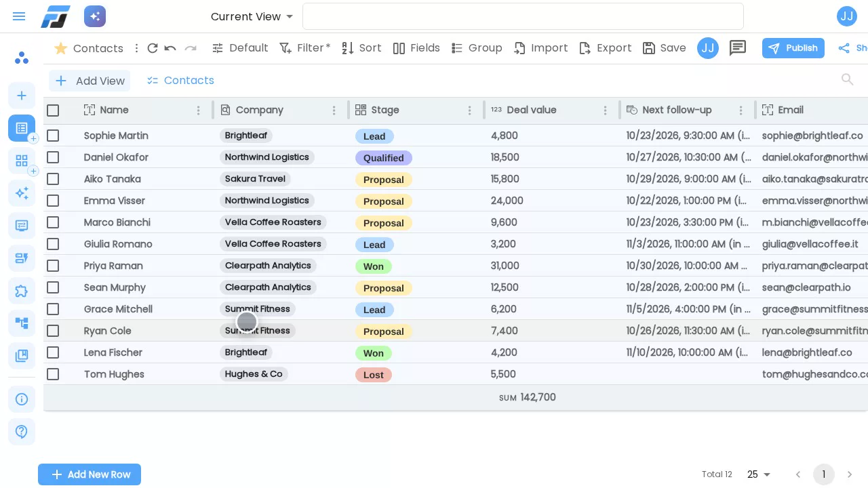868x488 pixels.
Task: Switch to the Contacts view tab
Action: [180, 81]
